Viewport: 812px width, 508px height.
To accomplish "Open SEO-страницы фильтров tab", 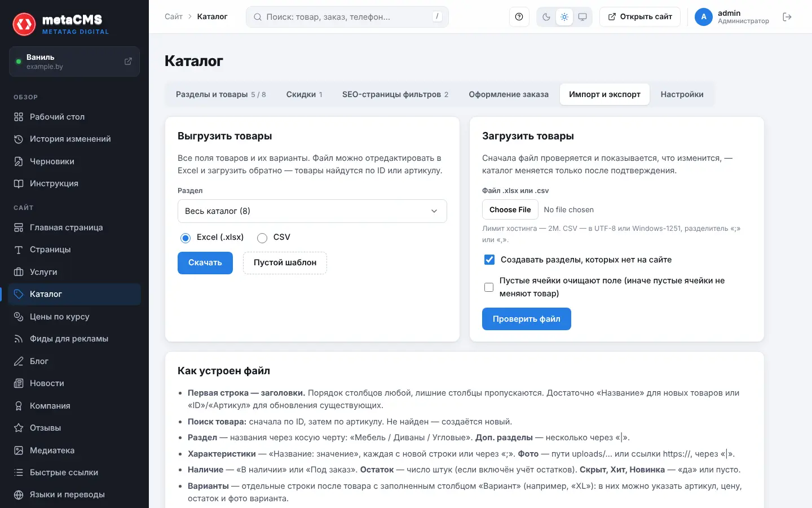I will pyautogui.click(x=395, y=94).
